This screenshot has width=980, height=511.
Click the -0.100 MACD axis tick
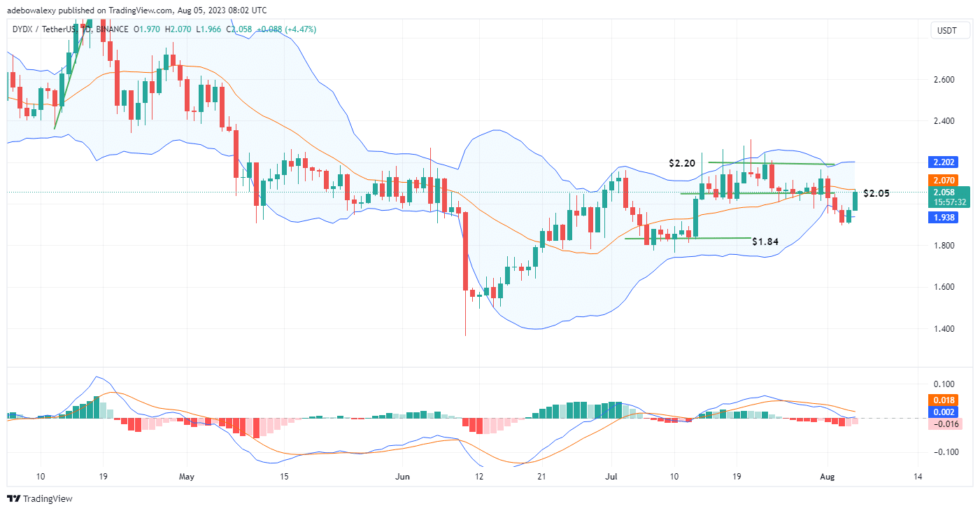click(945, 452)
